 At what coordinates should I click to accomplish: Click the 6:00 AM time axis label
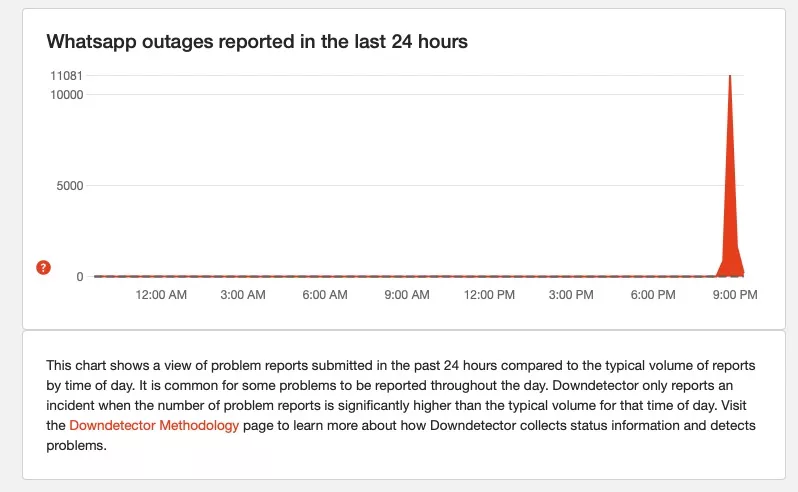[x=324, y=295]
